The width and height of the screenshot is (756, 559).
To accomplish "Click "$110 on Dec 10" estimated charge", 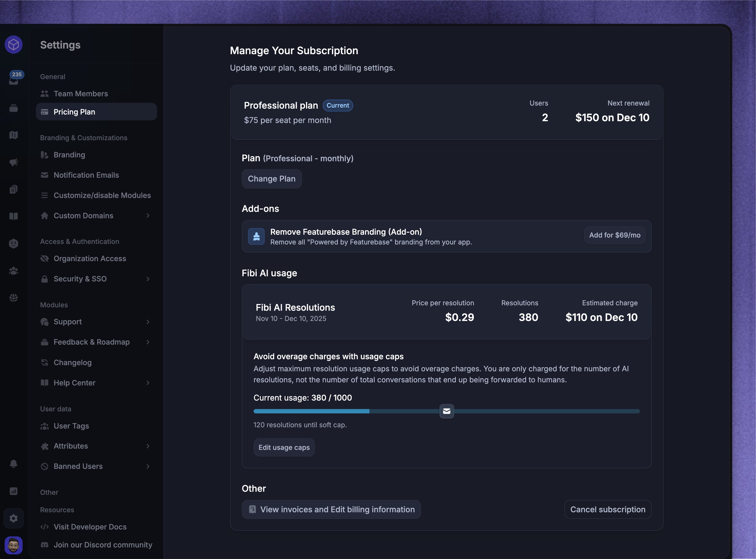I will (x=601, y=317).
